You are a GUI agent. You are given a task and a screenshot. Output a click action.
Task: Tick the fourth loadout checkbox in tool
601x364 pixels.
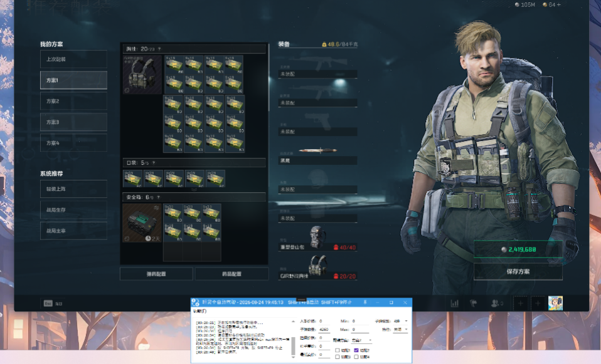[357, 356]
